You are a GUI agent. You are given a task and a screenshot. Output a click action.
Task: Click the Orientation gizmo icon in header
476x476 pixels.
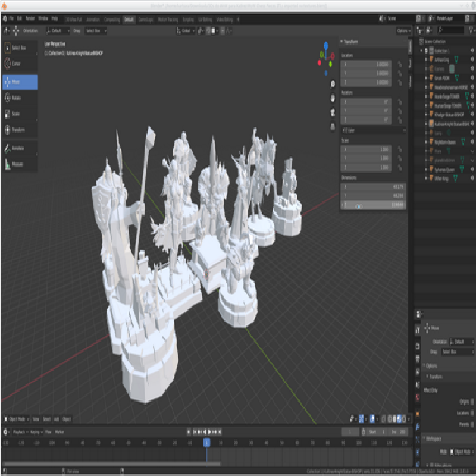click(16, 31)
